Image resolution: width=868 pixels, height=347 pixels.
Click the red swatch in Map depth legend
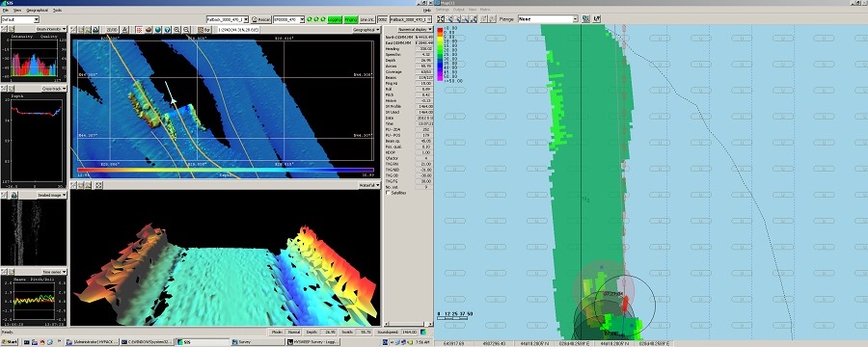coord(440,31)
